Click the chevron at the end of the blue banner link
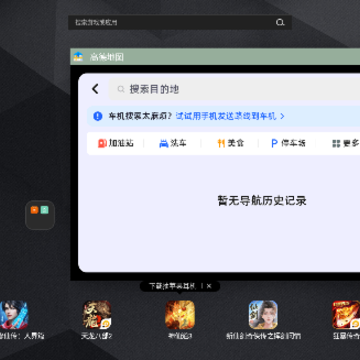Viewport: 360px width, 360px height. click(x=282, y=116)
